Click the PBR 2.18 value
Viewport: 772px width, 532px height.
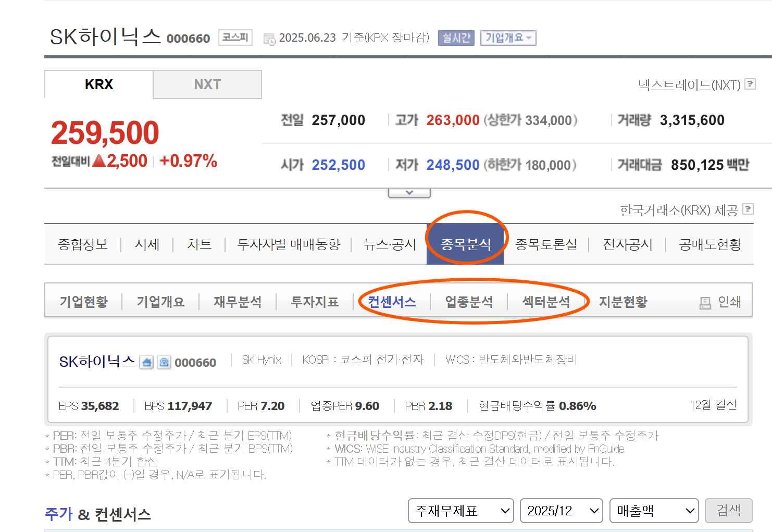click(x=440, y=406)
